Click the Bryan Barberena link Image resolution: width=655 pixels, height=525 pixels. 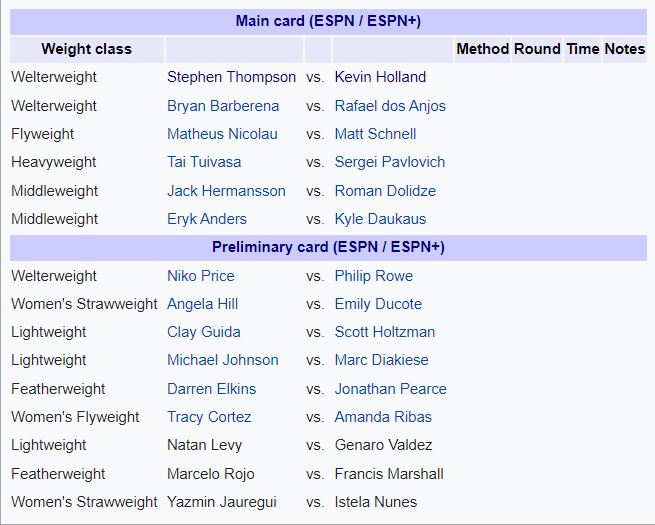point(223,106)
